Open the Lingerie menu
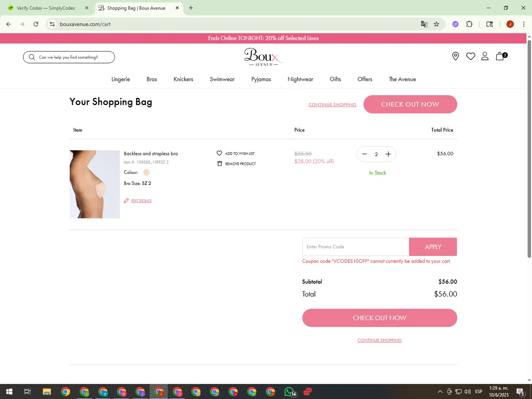 point(121,79)
